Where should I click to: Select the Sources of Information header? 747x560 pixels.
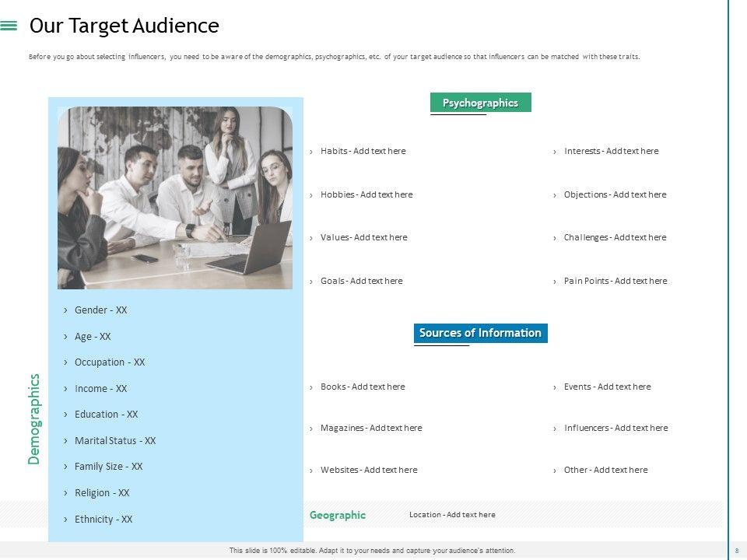tap(480, 333)
